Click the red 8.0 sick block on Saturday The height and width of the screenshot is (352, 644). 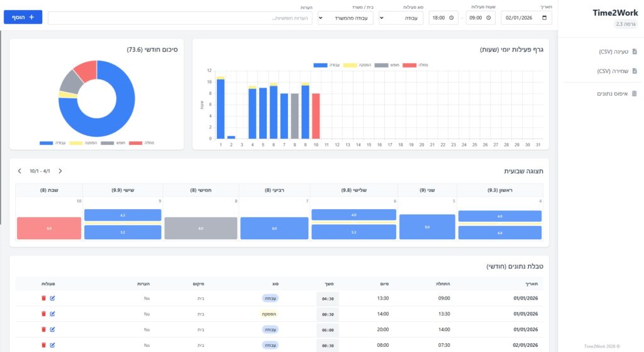tap(49, 228)
